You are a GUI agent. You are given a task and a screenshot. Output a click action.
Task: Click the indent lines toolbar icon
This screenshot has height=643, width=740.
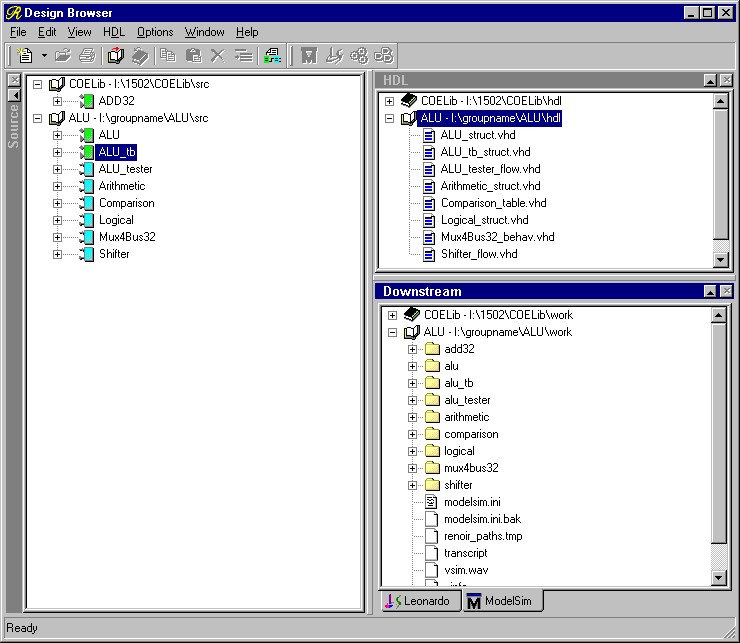tap(244, 56)
